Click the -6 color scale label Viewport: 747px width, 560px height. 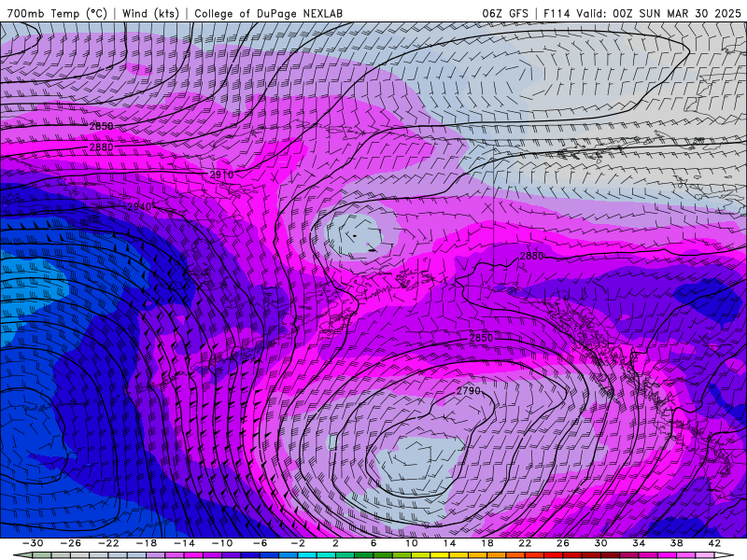260,543
